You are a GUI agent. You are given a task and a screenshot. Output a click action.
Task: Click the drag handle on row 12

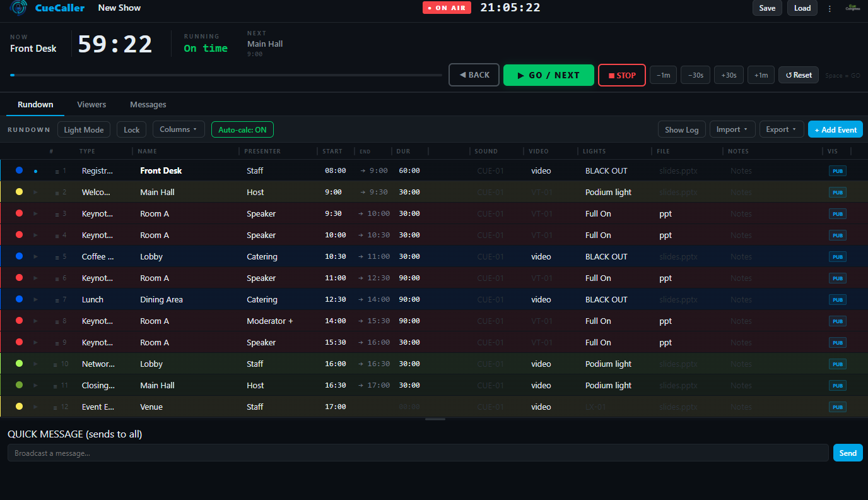coord(56,407)
